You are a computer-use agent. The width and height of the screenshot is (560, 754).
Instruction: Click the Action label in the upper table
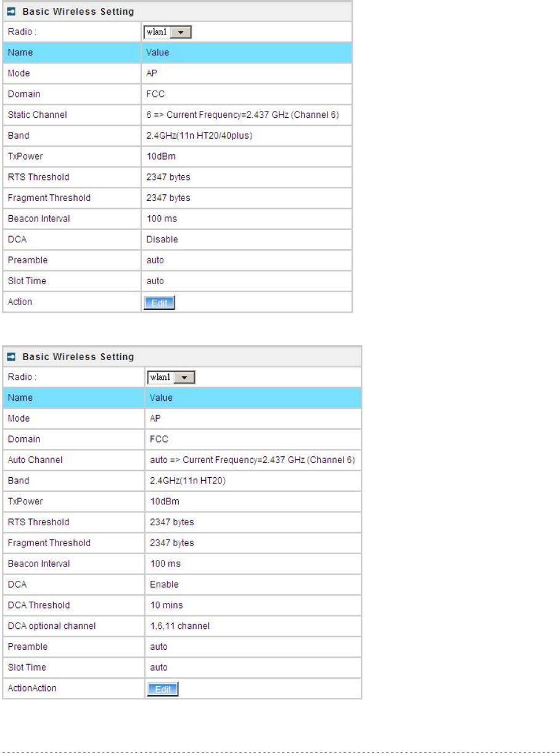tap(20, 301)
